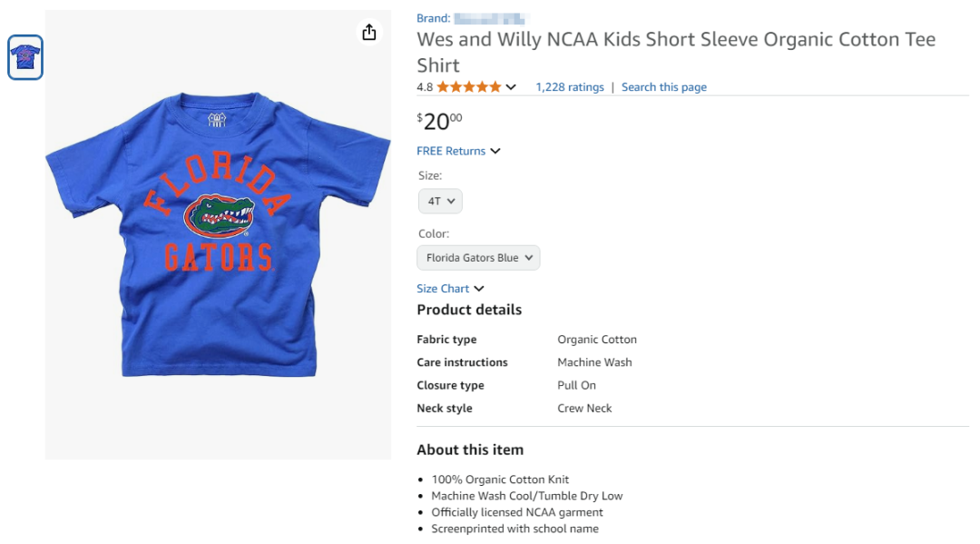Click the orange star rating icons
The width and height of the screenshot is (980, 544).
(468, 87)
